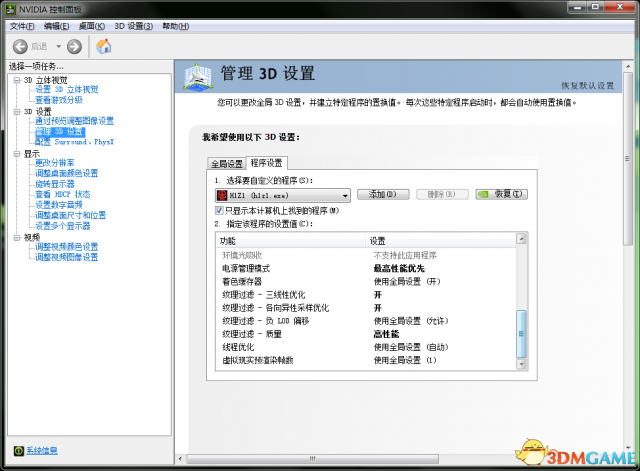The image size is (640, 471).
Task: Open 桌面(K) menu
Action: click(x=91, y=26)
